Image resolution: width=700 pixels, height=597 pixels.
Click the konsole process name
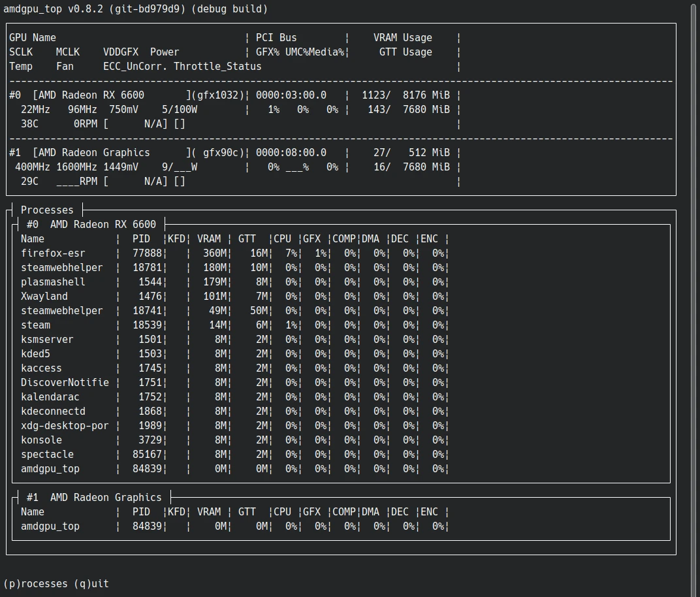pyautogui.click(x=41, y=440)
